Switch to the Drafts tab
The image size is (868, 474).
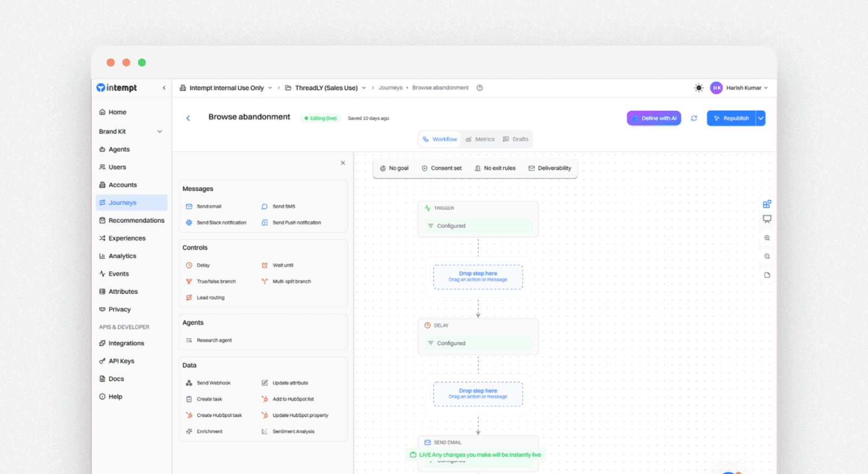tap(516, 140)
